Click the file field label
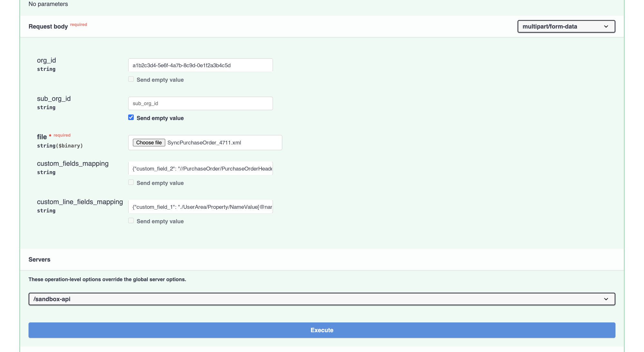The width and height of the screenshot is (644, 352). pyautogui.click(x=42, y=137)
